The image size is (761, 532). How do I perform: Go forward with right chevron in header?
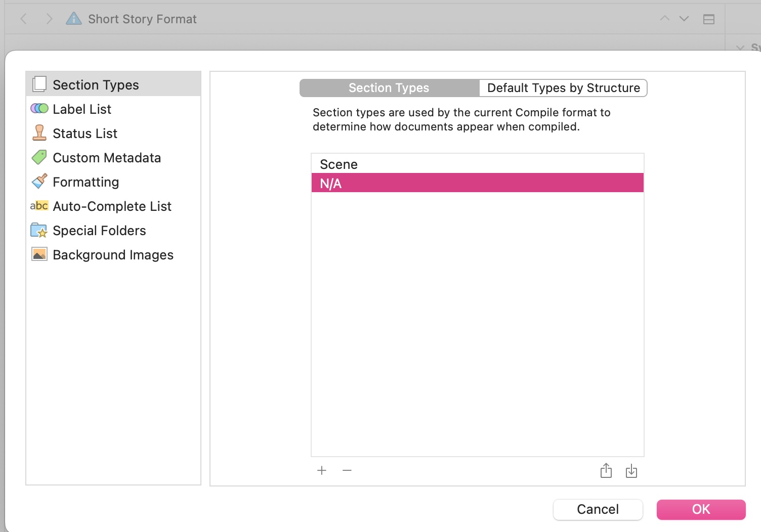[x=49, y=19]
